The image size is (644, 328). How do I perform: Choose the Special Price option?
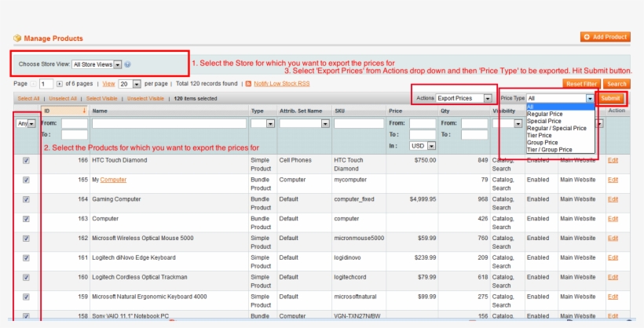(x=561, y=121)
